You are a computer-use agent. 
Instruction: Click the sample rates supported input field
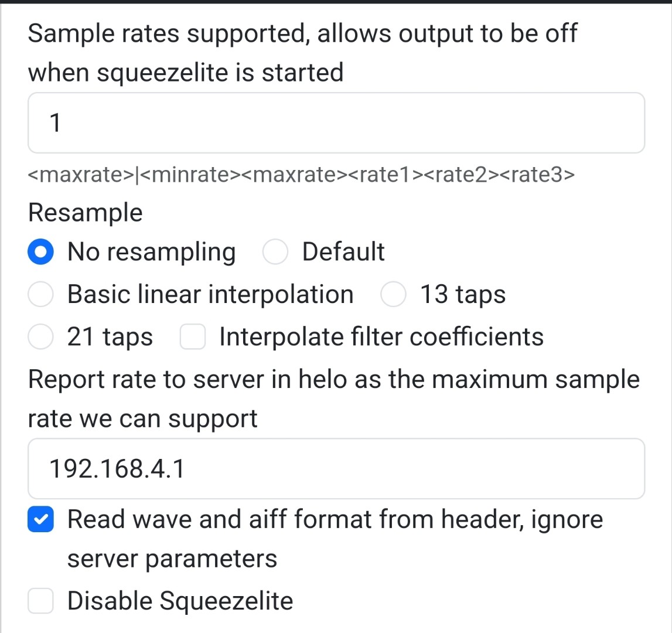[x=336, y=123]
